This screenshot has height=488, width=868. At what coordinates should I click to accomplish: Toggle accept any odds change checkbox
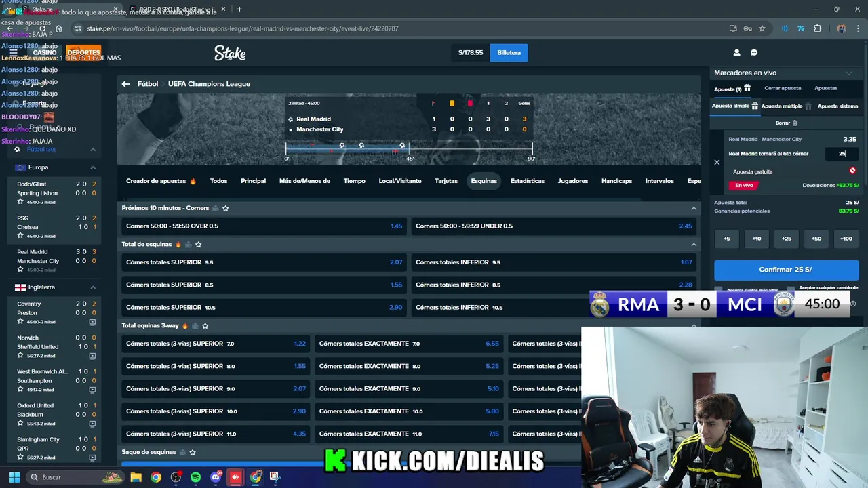pyautogui.click(x=792, y=289)
